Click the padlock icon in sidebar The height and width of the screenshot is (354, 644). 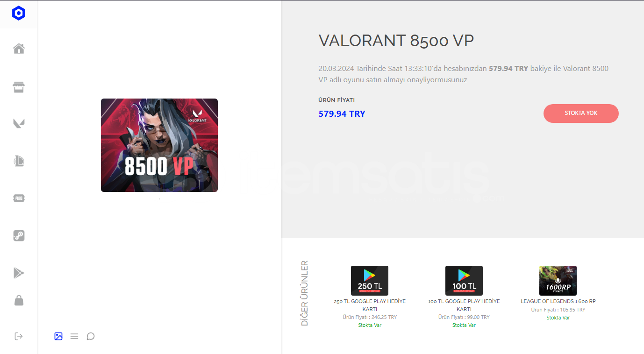19,300
